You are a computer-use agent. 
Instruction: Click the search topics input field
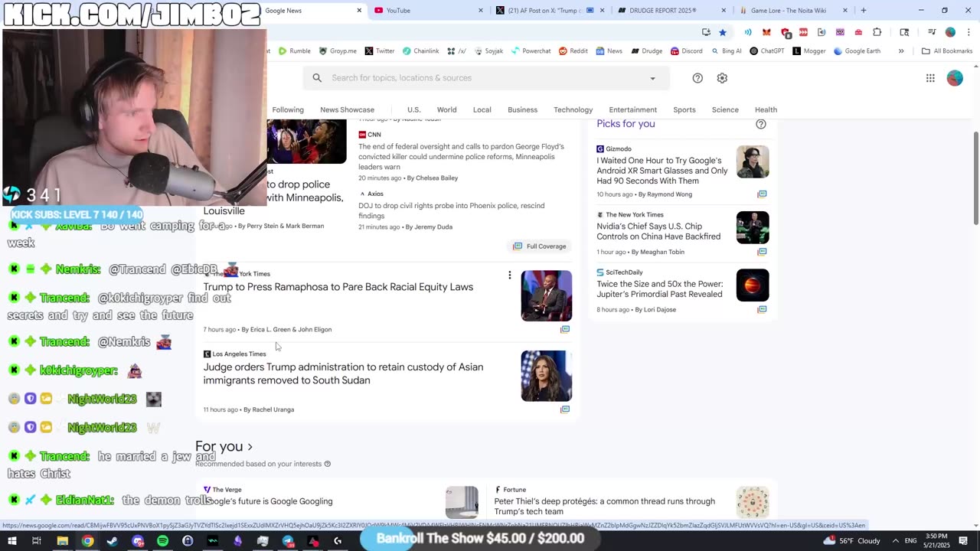click(x=486, y=78)
